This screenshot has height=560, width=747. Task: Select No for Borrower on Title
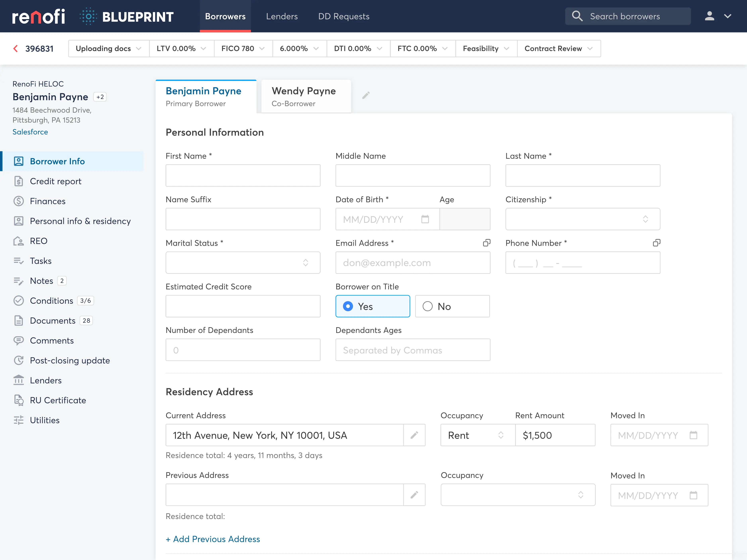coord(452,306)
